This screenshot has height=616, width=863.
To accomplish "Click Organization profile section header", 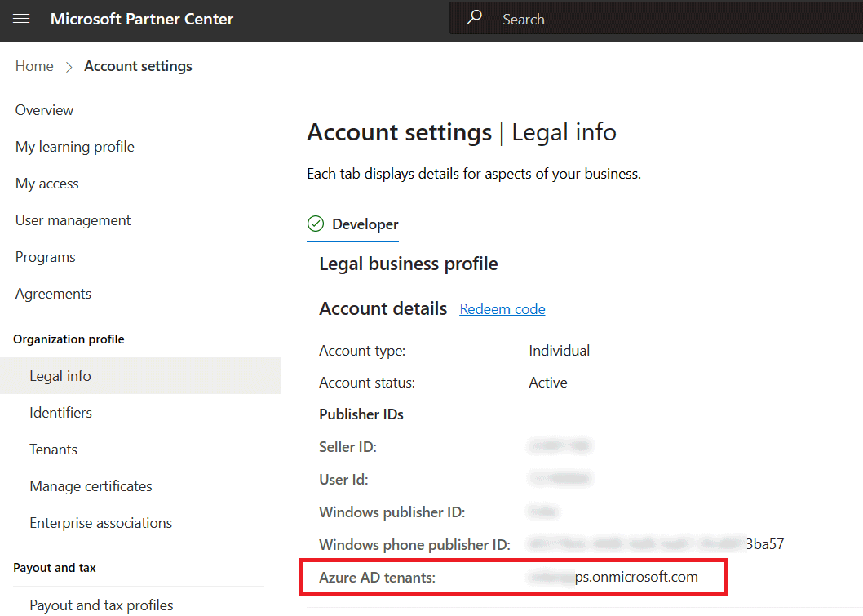I will click(69, 339).
